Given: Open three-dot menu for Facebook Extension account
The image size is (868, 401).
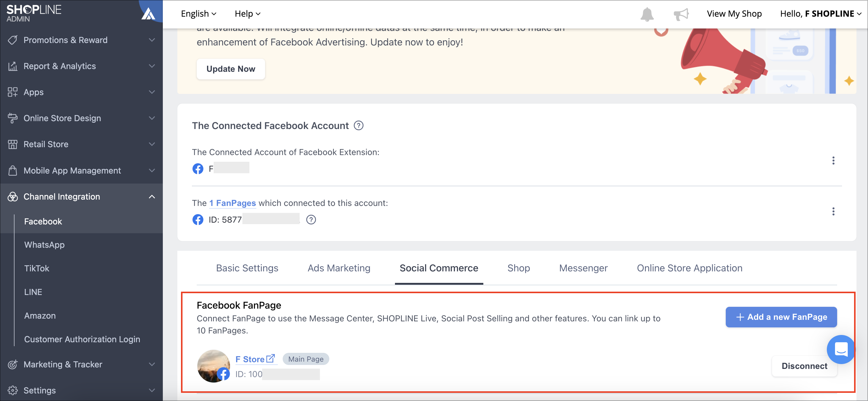Looking at the screenshot, I should click(x=833, y=161).
